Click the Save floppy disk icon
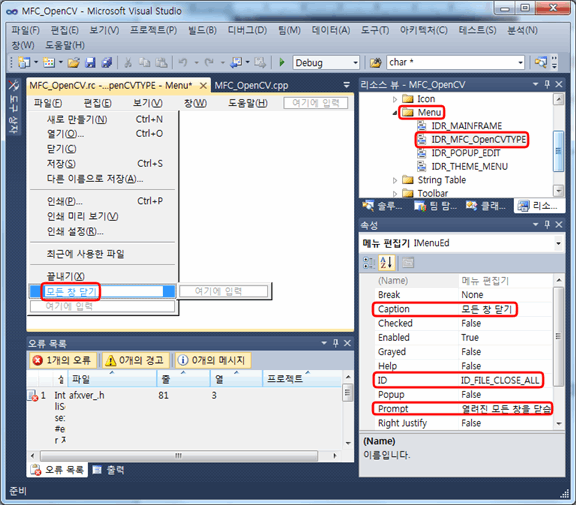Image resolution: width=576 pixels, height=505 pixels. point(90,63)
